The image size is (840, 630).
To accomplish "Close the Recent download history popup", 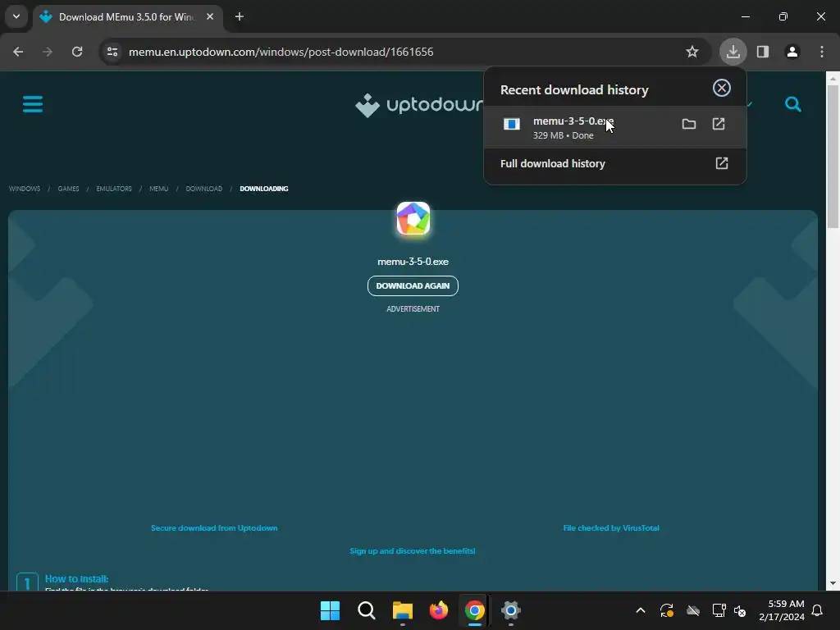I will click(x=722, y=88).
